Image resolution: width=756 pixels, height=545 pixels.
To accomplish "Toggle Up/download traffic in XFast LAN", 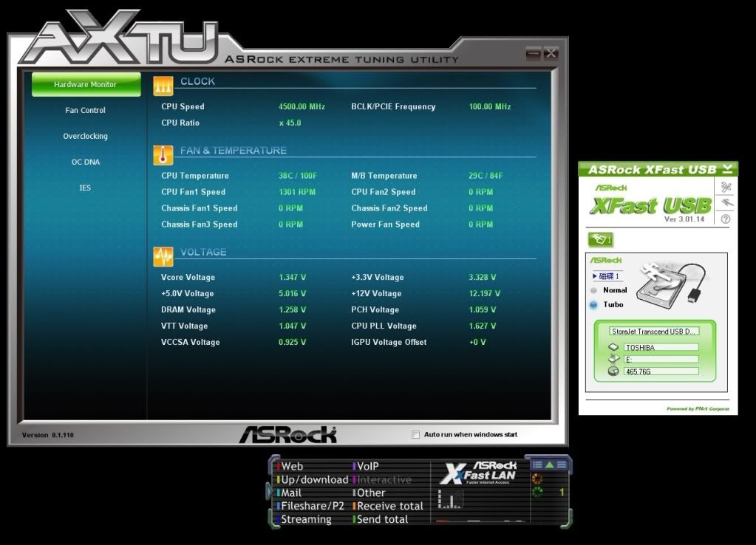I will tap(313, 480).
